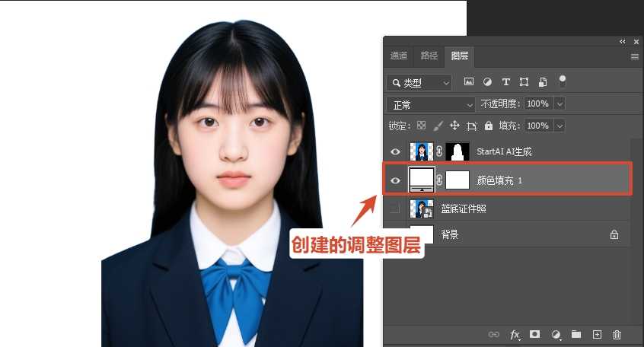This screenshot has width=644, height=347.
Task: Delete layer with trash icon
Action: point(617,335)
